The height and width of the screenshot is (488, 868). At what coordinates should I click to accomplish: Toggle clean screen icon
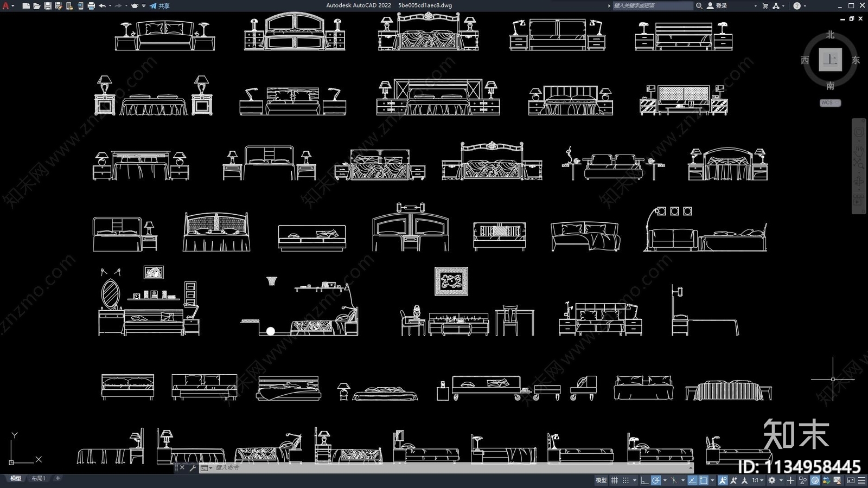coord(851,480)
